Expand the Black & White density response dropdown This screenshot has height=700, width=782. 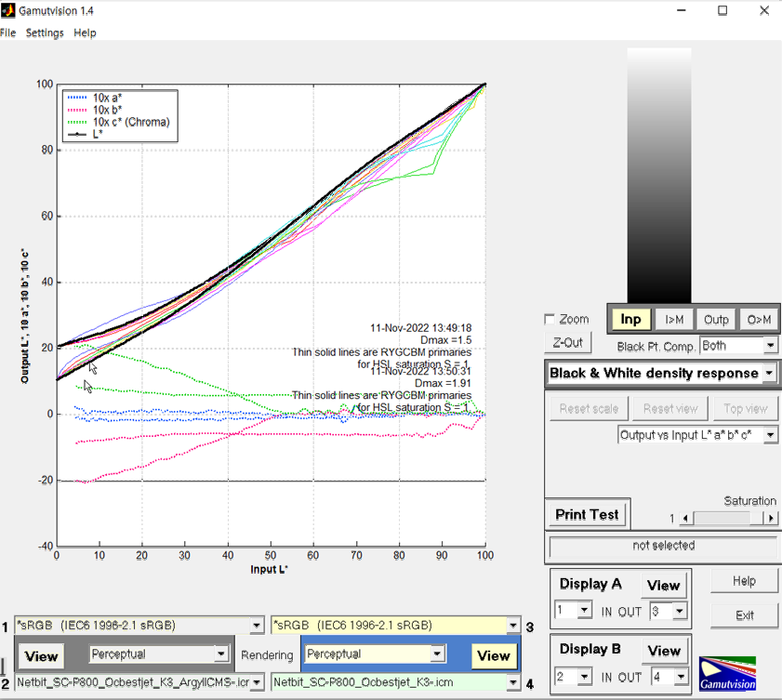point(662,373)
